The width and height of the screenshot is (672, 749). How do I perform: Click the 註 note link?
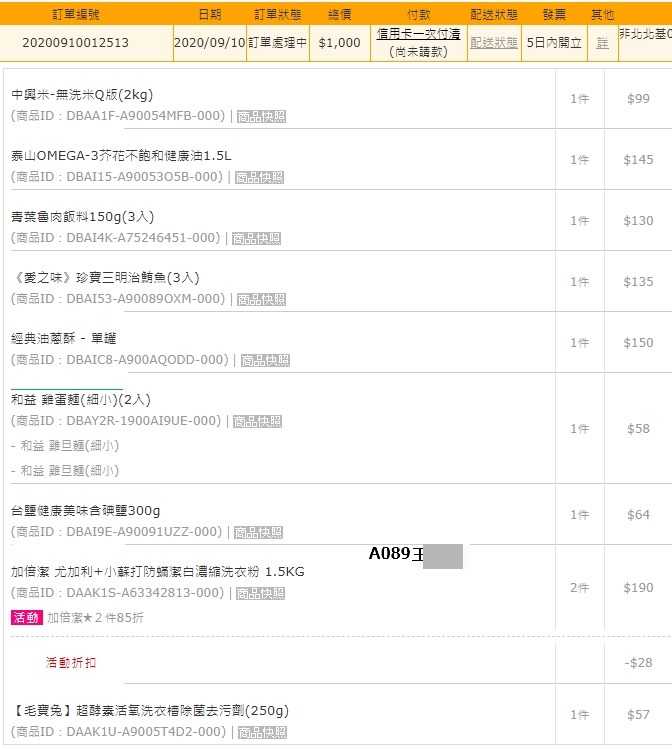pos(602,43)
